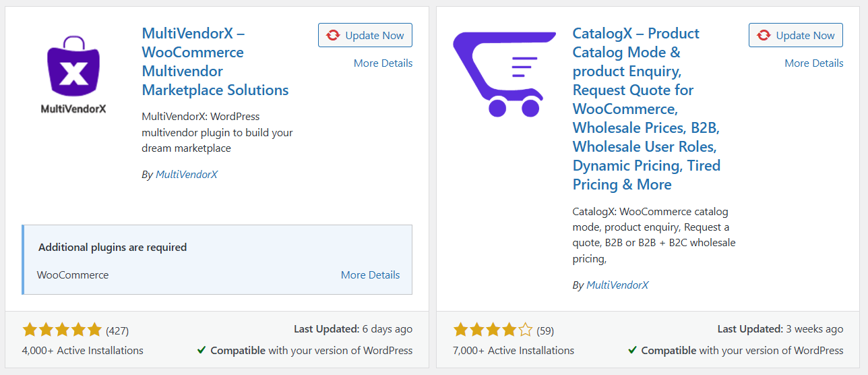Open the MultiVendorX WooCommerce Multivendor Marketplace title
Screen dimensions: 868x375
[x=215, y=61]
